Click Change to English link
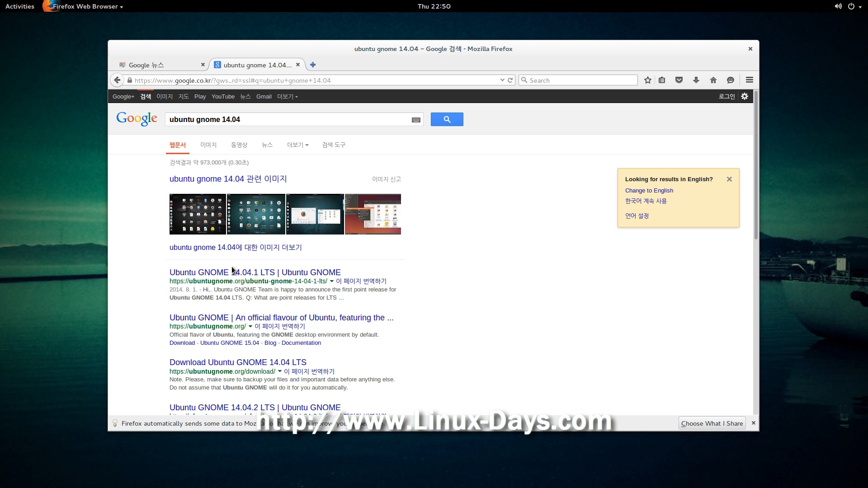Viewport: 868px width, 488px height. point(649,190)
